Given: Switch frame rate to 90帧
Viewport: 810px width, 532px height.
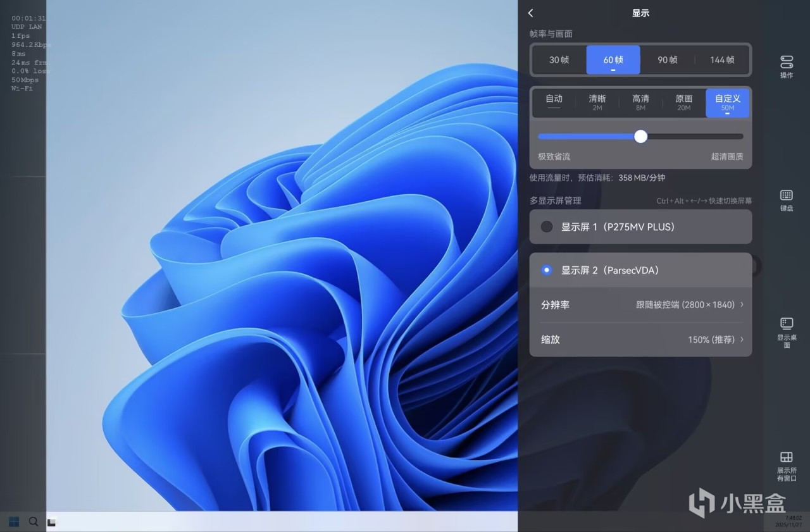Looking at the screenshot, I should click(x=668, y=60).
